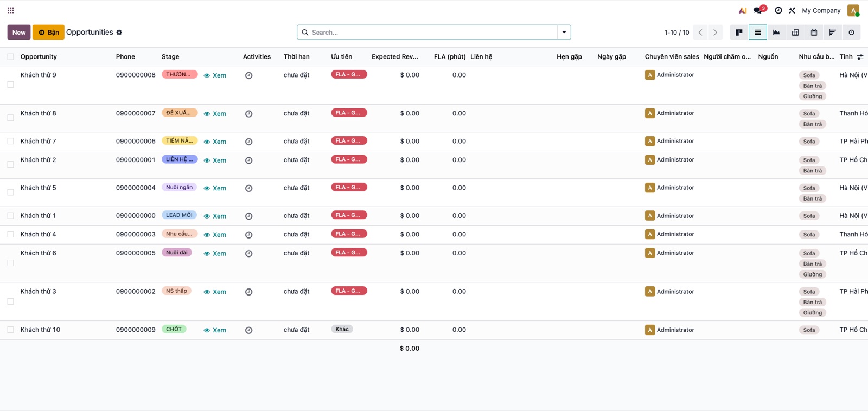This screenshot has height=411, width=868.
Task: Switch to Graph view
Action: [x=776, y=33]
